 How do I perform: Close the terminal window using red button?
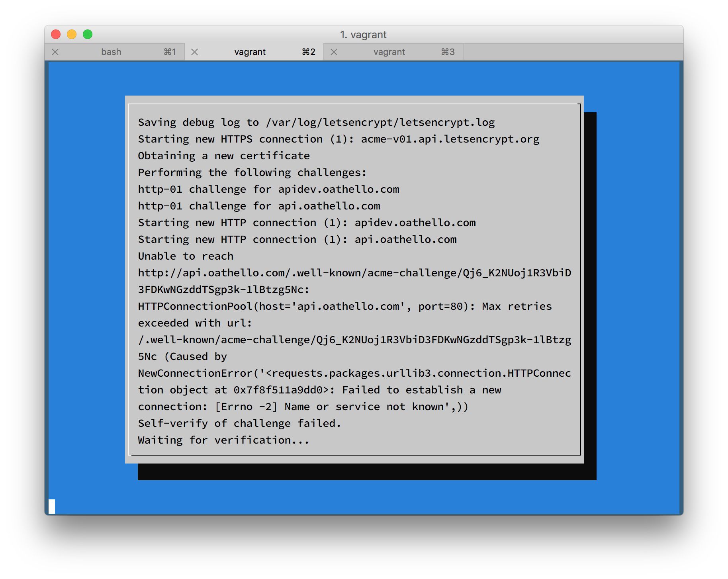click(56, 35)
